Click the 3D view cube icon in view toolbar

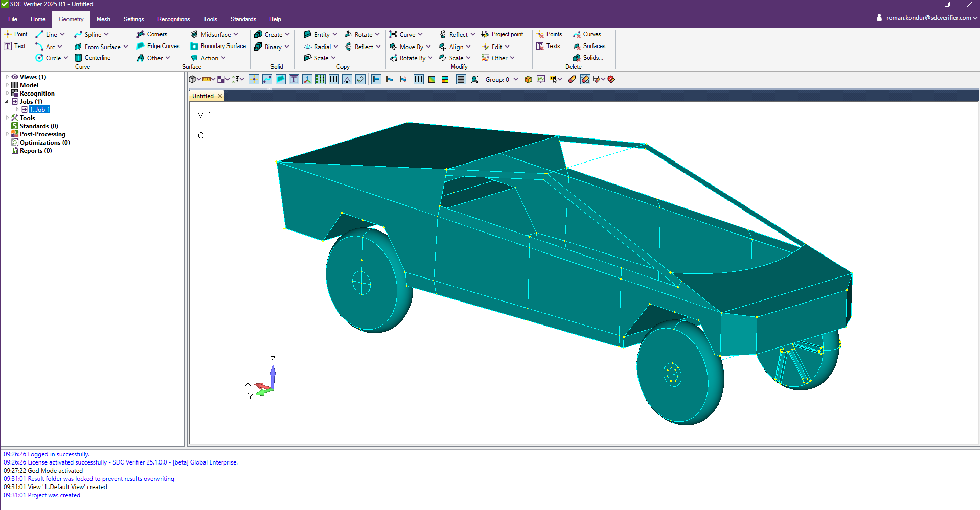tap(192, 79)
